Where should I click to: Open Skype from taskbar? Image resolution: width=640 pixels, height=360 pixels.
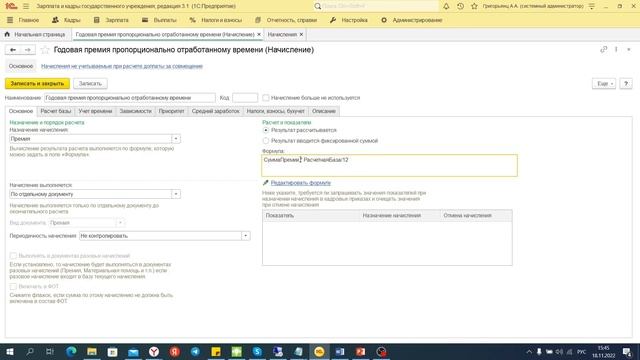(257, 351)
